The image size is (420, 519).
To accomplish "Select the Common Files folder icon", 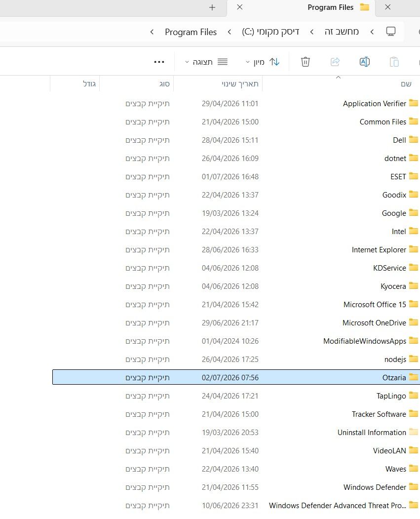I will [414, 121].
